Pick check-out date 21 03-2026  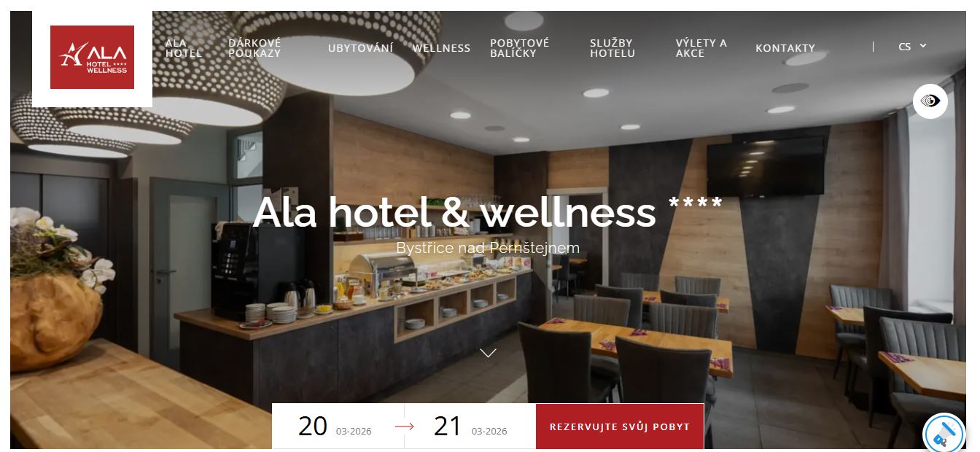(x=470, y=426)
